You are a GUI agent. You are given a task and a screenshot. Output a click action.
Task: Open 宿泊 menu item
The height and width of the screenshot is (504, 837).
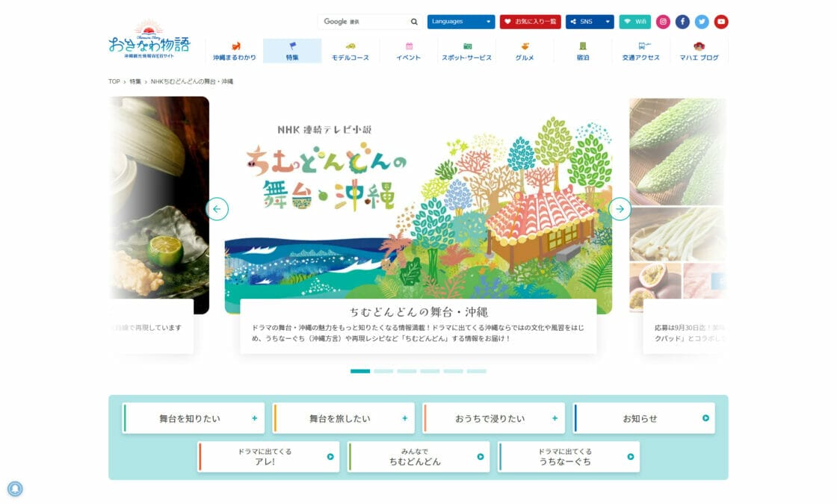(583, 52)
